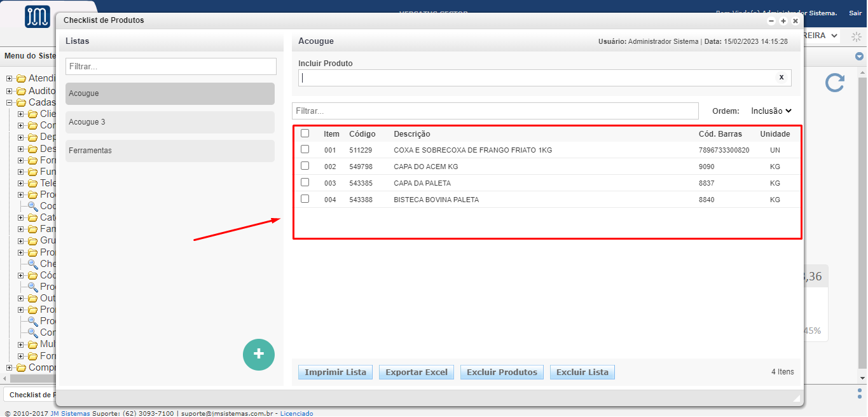Check the box for COXA E SOBRECOXA item

[305, 149]
